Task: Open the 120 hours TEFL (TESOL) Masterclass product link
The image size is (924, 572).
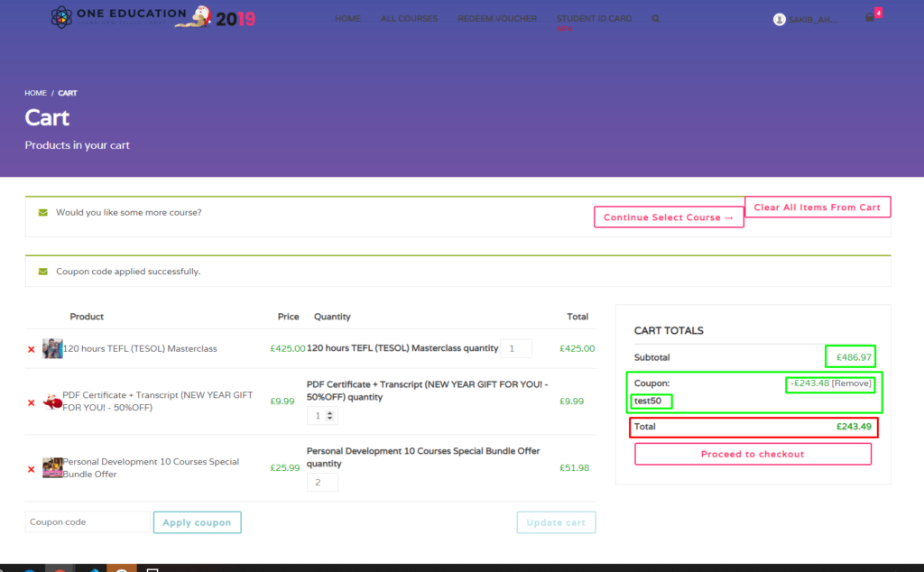Action: coord(140,349)
